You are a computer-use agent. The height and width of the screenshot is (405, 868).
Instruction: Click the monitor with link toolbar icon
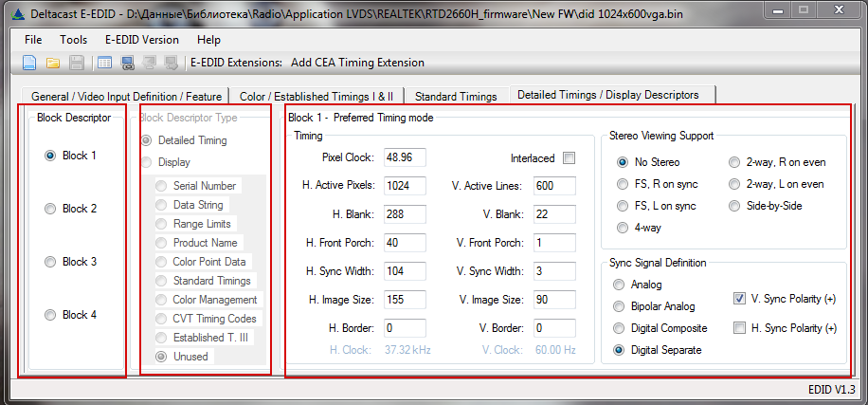[126, 63]
